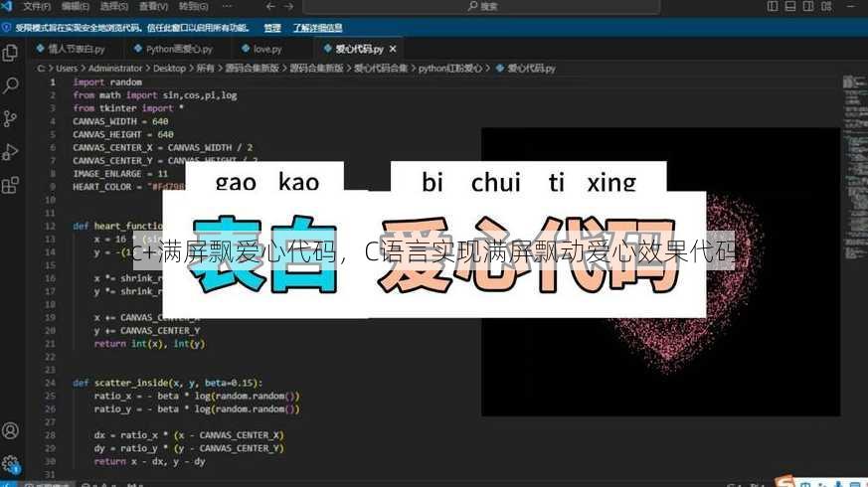Click the 'from math import sin,cos,pi,log' line
The height and width of the screenshot is (487, 868).
(154, 95)
